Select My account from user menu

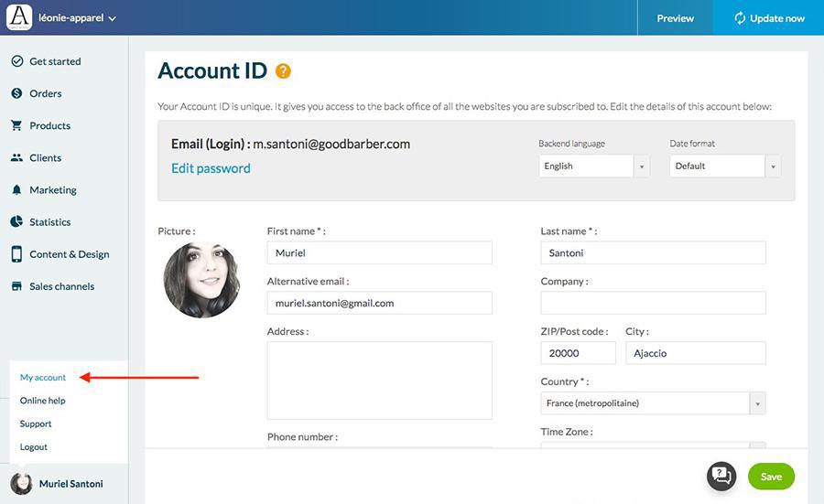[43, 378]
